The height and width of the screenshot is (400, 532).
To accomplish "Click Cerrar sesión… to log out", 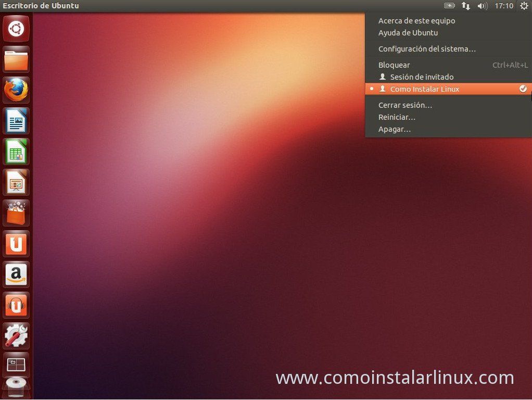I will coord(449,105).
